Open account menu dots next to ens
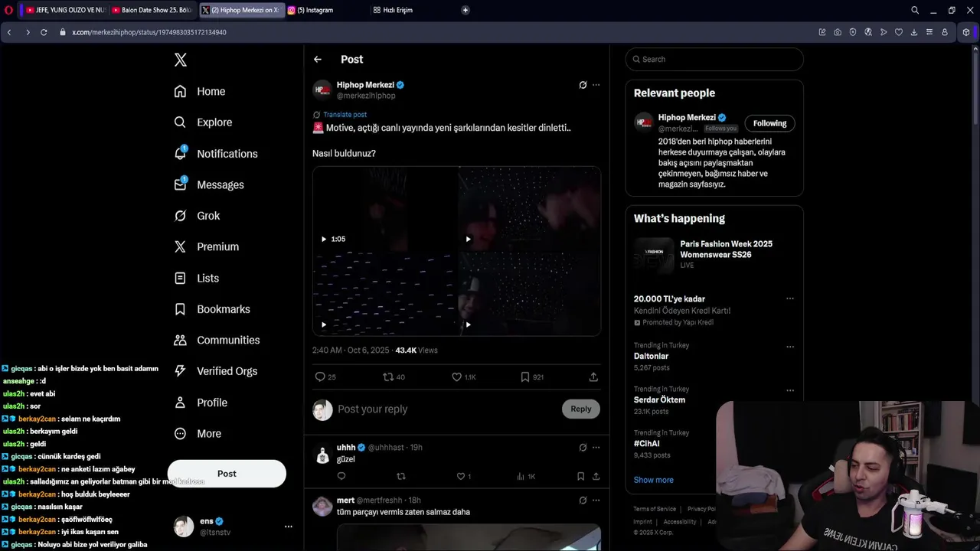Screen dimensions: 980x551 tap(289, 527)
